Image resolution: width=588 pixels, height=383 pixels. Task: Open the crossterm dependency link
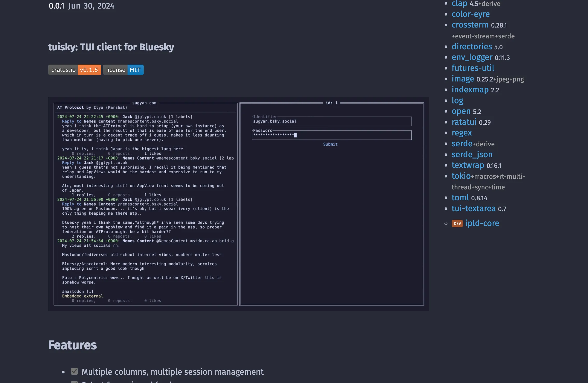(x=470, y=25)
